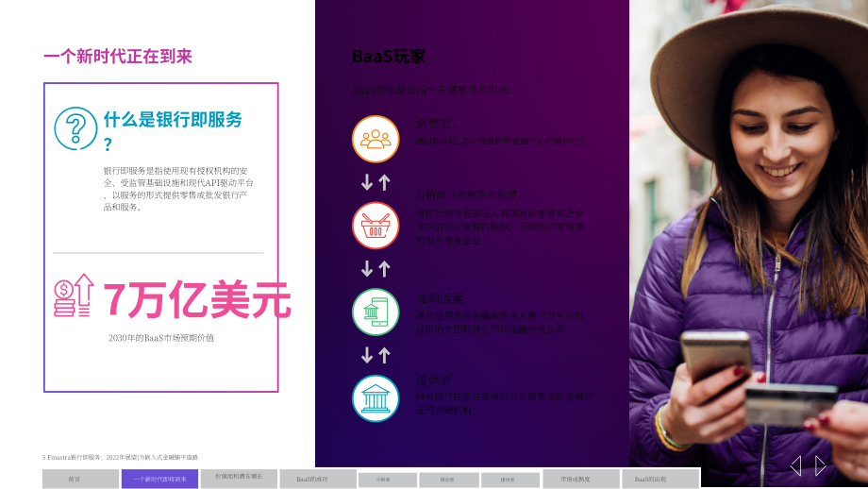Open the 价值池和潜在增长 tab
Image resolution: width=868 pixels, height=489 pixels.
tap(239, 479)
